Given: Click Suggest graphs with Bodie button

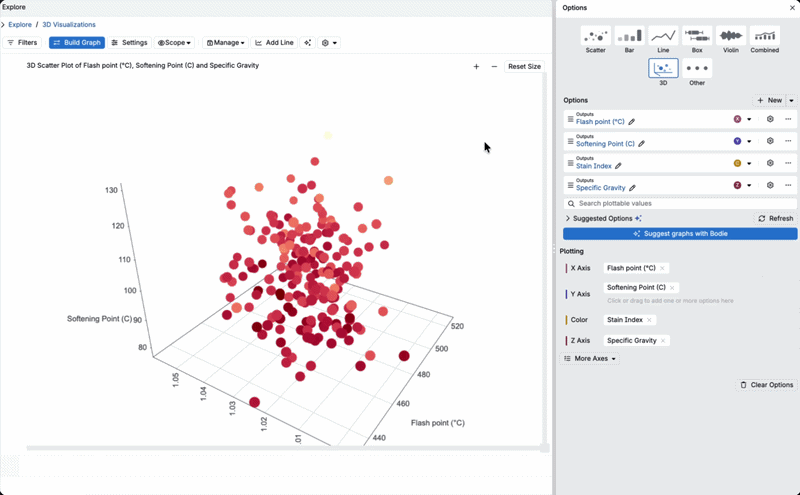Looking at the screenshot, I should 680,234.
